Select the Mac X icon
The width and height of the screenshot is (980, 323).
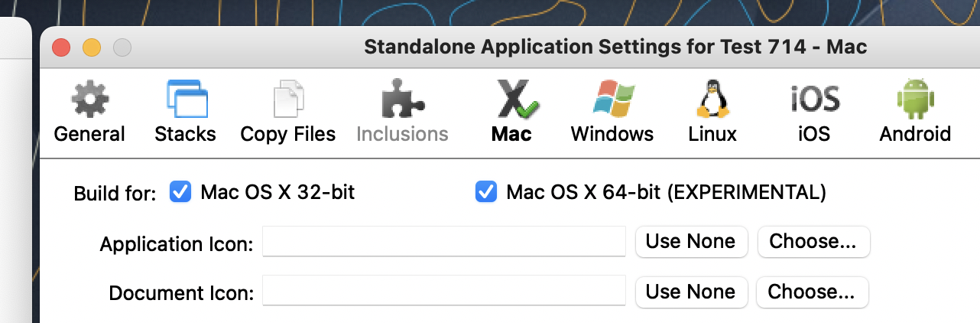pos(511,99)
